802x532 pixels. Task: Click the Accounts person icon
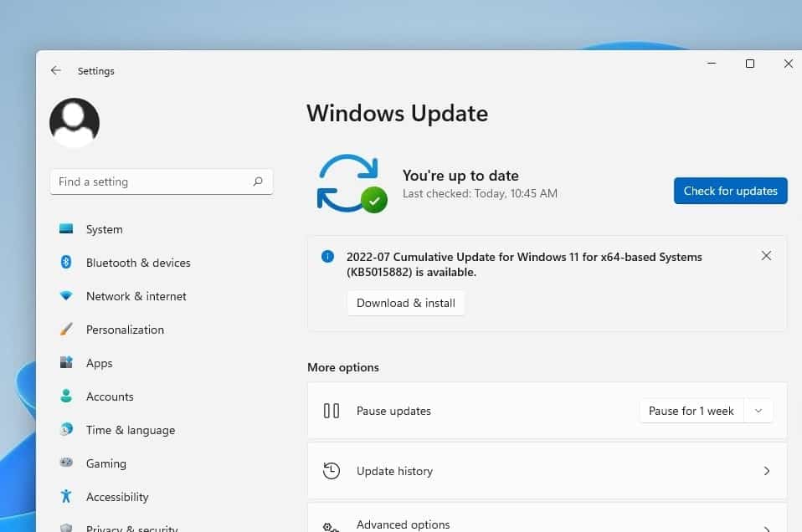(66, 396)
